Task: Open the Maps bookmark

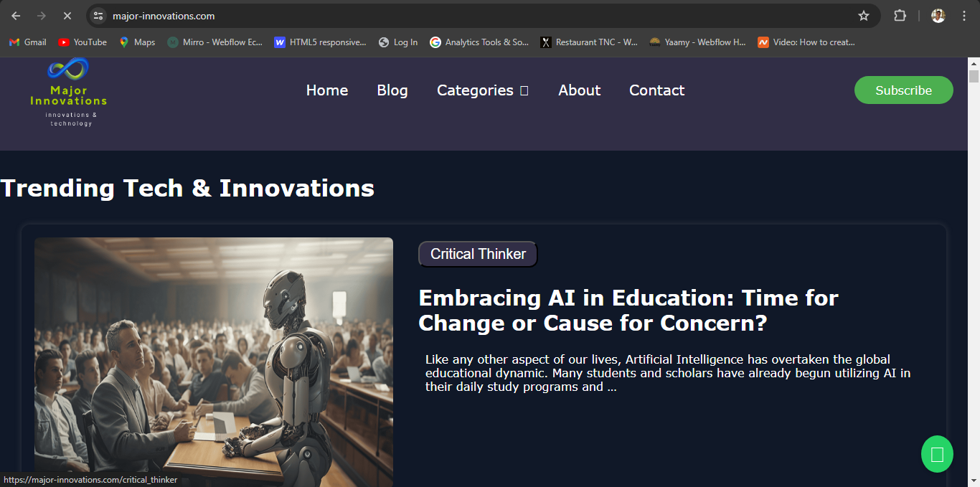Action: pyautogui.click(x=137, y=42)
